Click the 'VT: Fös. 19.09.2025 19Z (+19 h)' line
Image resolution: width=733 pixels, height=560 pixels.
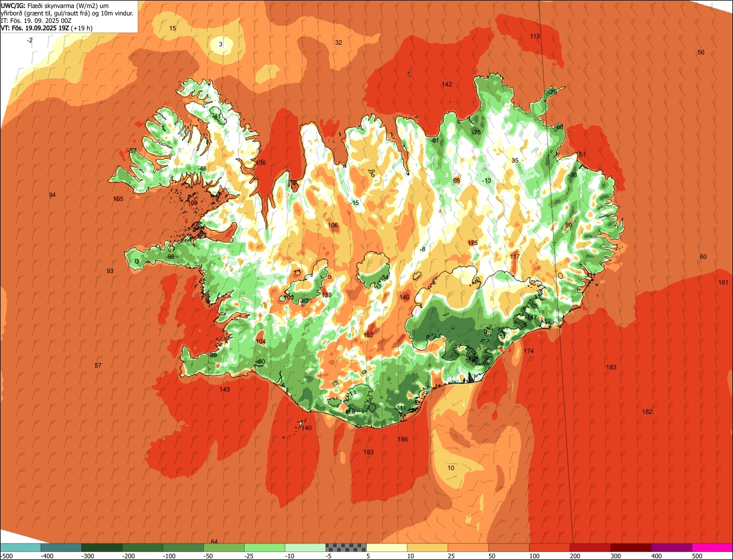pyautogui.click(x=47, y=27)
